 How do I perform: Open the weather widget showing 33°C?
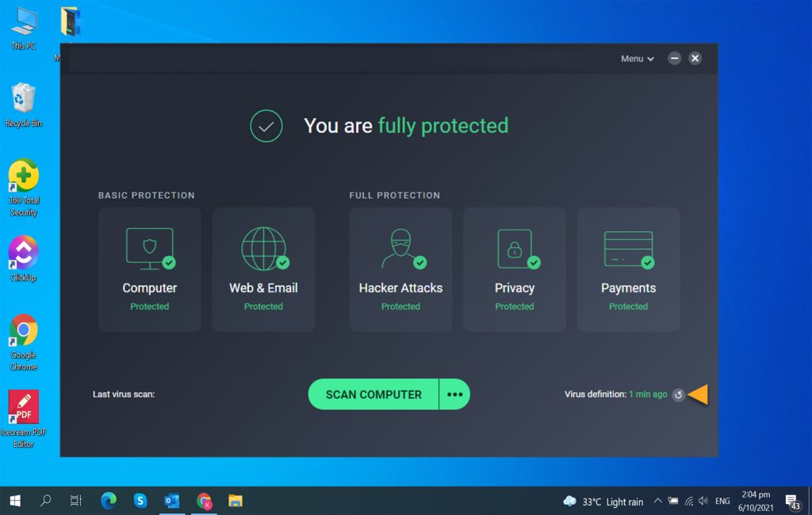(603, 502)
